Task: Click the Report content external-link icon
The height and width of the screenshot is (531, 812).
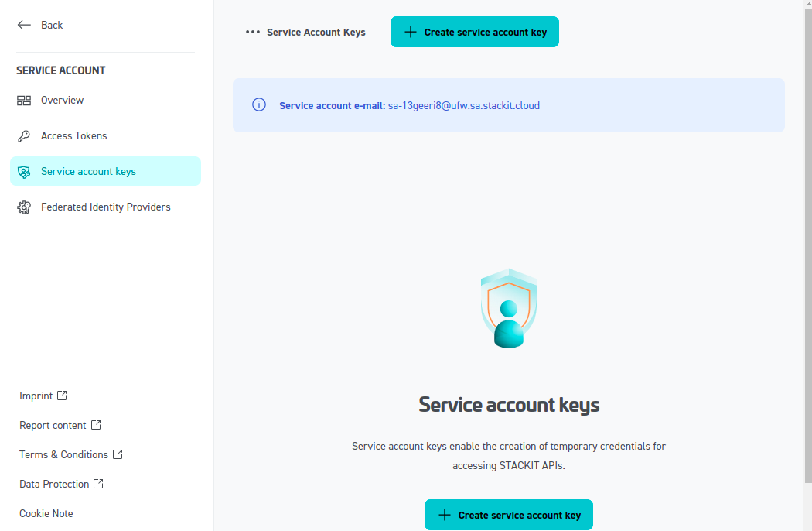Action: point(96,425)
